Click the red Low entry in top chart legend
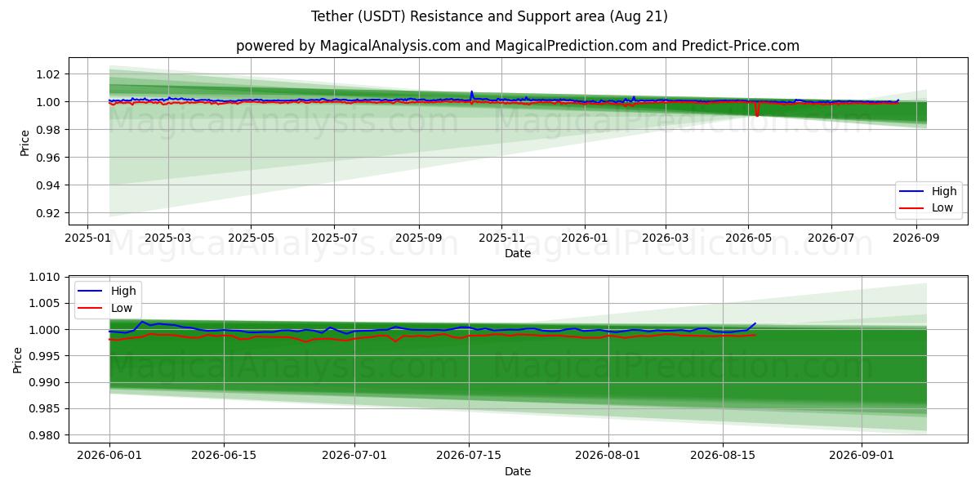Screen dimensions: 980x490 (927, 208)
